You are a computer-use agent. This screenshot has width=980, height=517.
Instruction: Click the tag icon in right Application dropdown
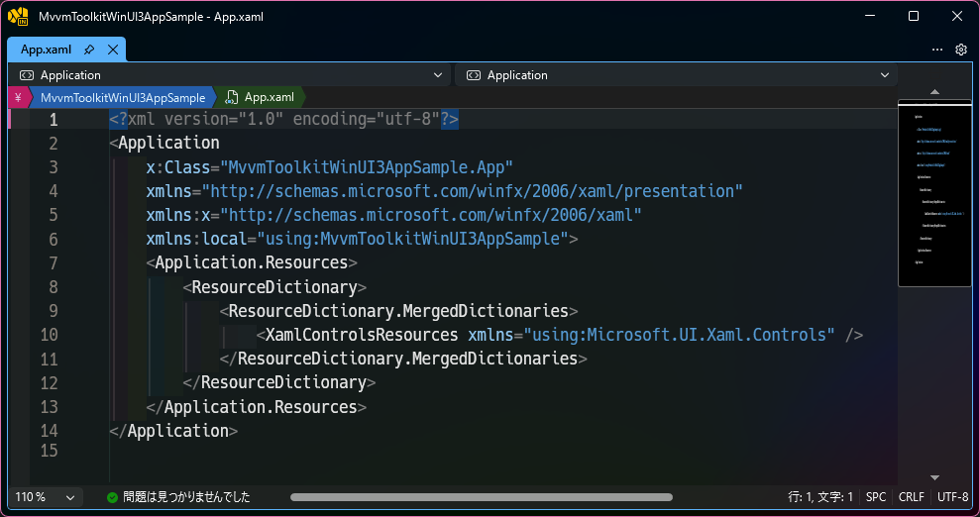click(473, 75)
